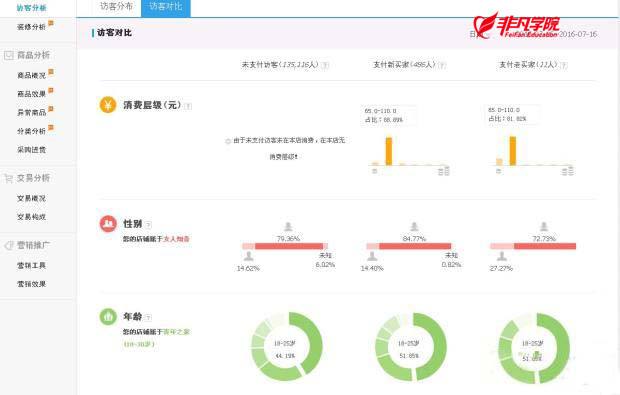Click the 51.85% age donut chart
The width and height of the screenshot is (620, 395).
tap(410, 347)
